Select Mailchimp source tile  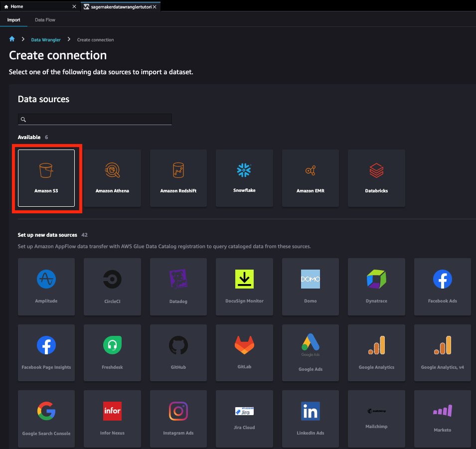tap(376, 419)
